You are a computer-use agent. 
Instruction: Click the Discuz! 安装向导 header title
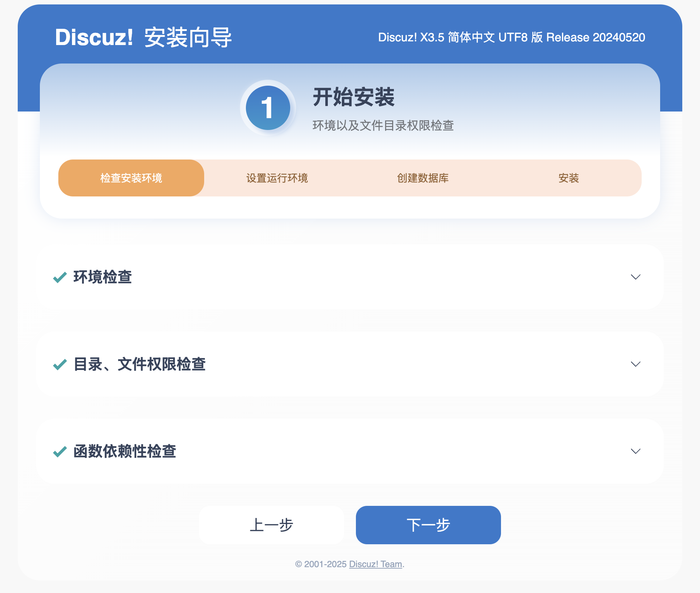pos(143,37)
